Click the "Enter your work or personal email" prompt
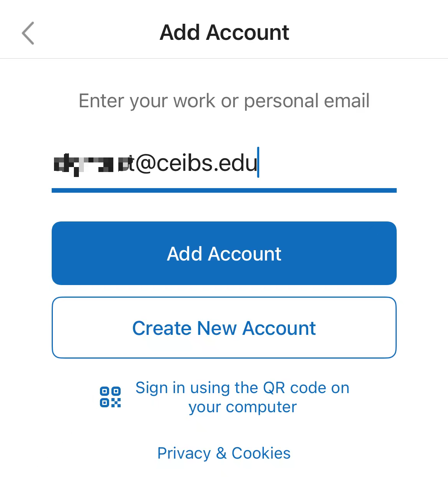The image size is (448, 477). [224, 101]
